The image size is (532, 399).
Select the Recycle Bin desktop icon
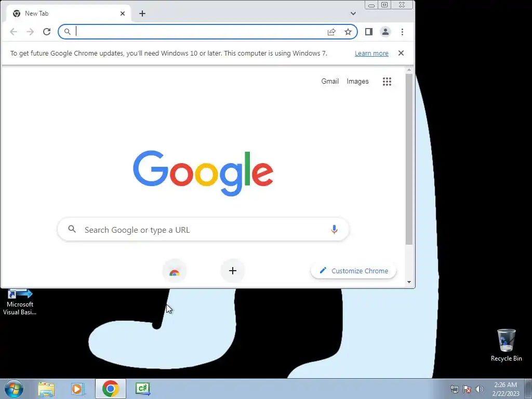(506, 345)
